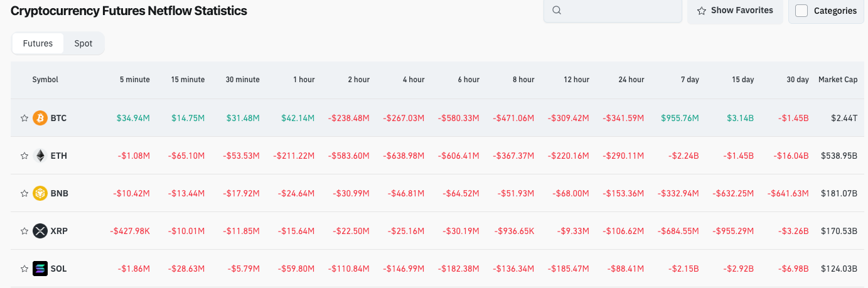
Task: Select the Futures tab
Action: click(38, 43)
